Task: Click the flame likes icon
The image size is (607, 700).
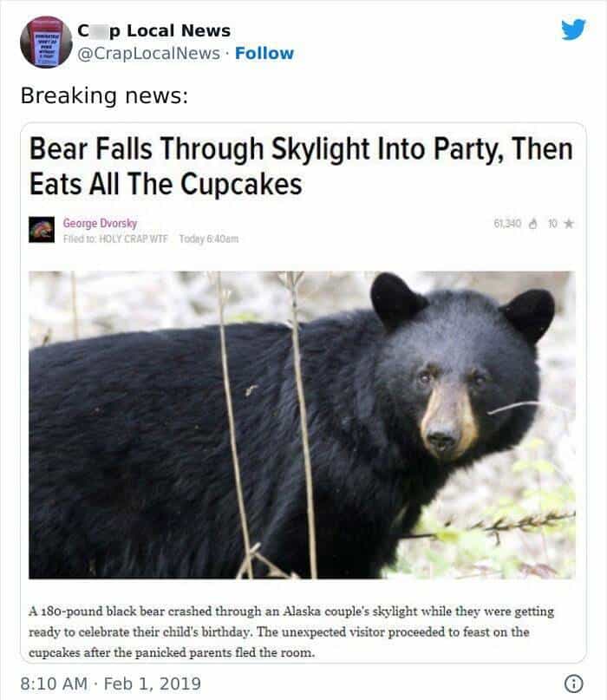Action: pos(533,224)
